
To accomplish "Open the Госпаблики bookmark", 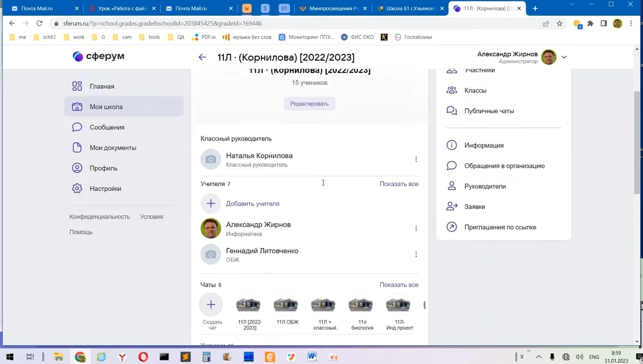I will point(413,37).
